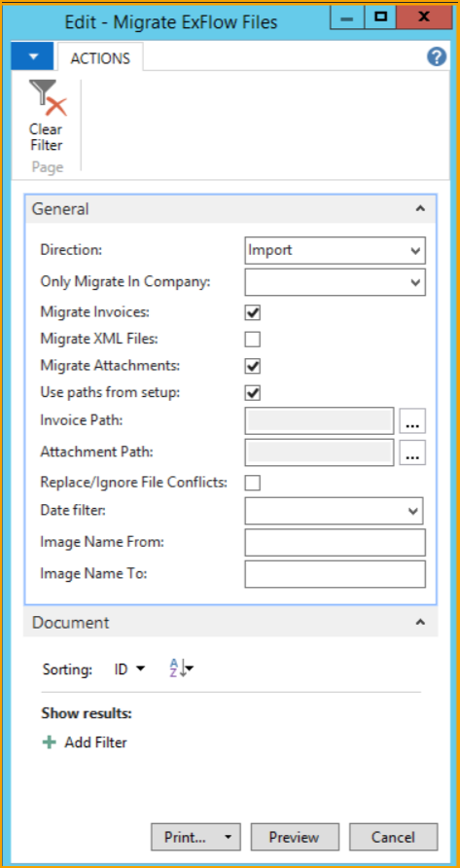The height and width of the screenshot is (868, 460).
Task: Click the Preview button
Action: coord(295,838)
